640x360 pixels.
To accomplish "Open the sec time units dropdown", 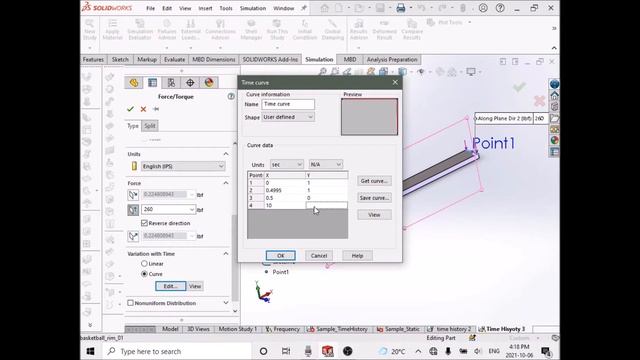I will coord(287,164).
